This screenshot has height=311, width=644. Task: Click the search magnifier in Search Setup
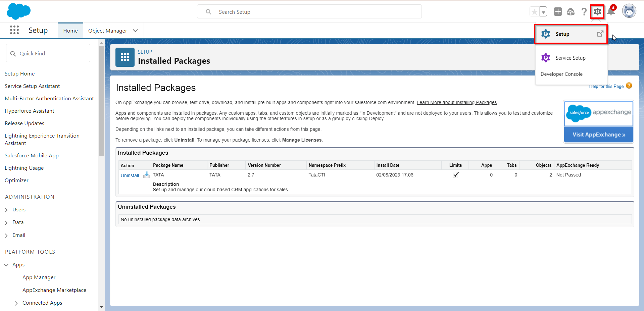coord(208,12)
